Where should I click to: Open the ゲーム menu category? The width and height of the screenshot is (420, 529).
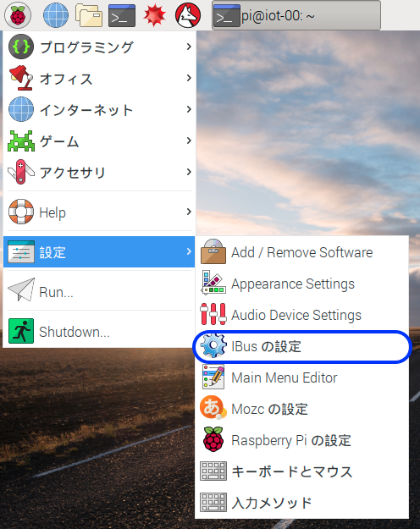(x=100, y=141)
